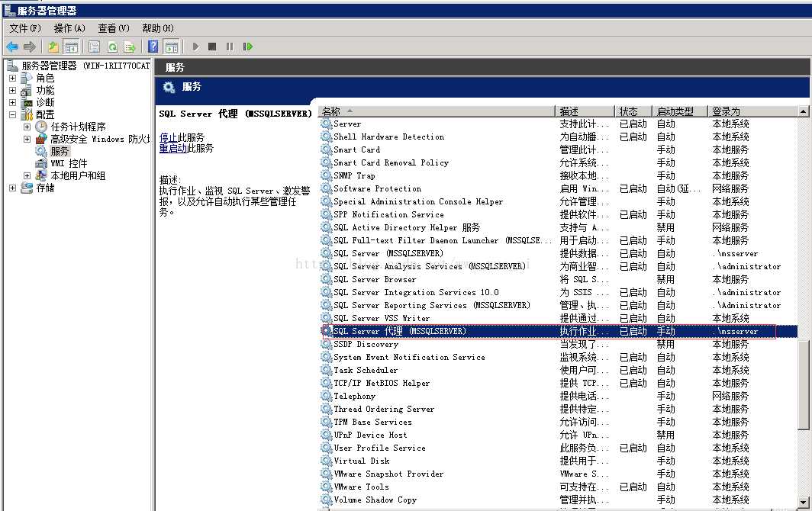Expand the 高级安全 Windows 防火墙 node
The width and height of the screenshot is (812, 511).
pyautogui.click(x=27, y=140)
